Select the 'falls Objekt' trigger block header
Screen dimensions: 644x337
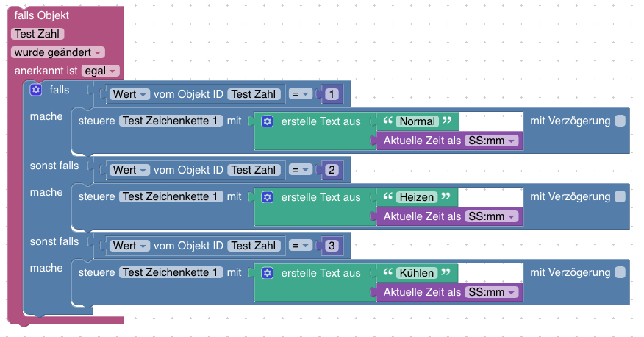[41, 15]
